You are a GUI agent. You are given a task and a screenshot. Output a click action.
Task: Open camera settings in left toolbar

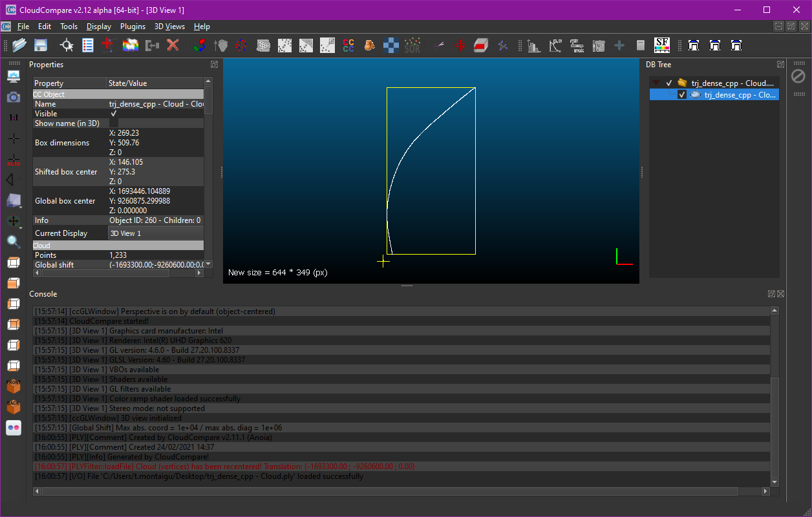[x=14, y=97]
